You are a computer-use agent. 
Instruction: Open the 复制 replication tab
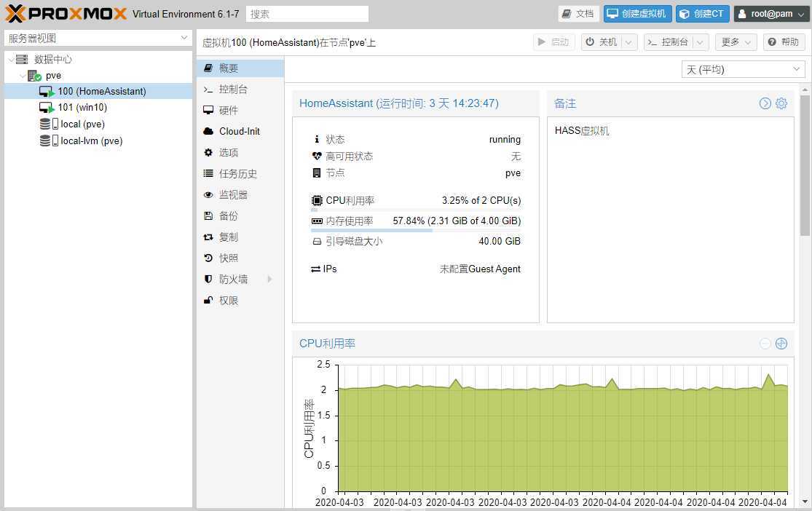point(240,237)
